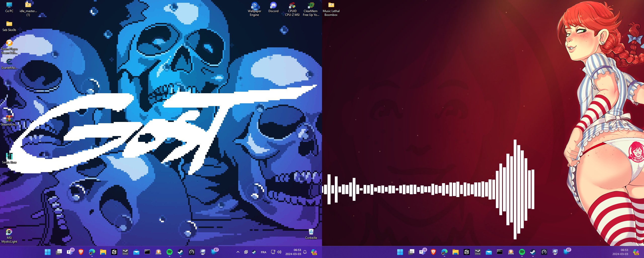This screenshot has height=258, width=644.
Task: Select the SteamAchi... archive icon
Action: [9, 121]
